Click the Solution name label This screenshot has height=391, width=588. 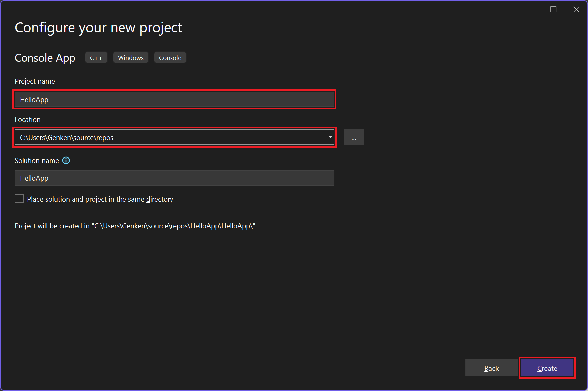click(36, 160)
